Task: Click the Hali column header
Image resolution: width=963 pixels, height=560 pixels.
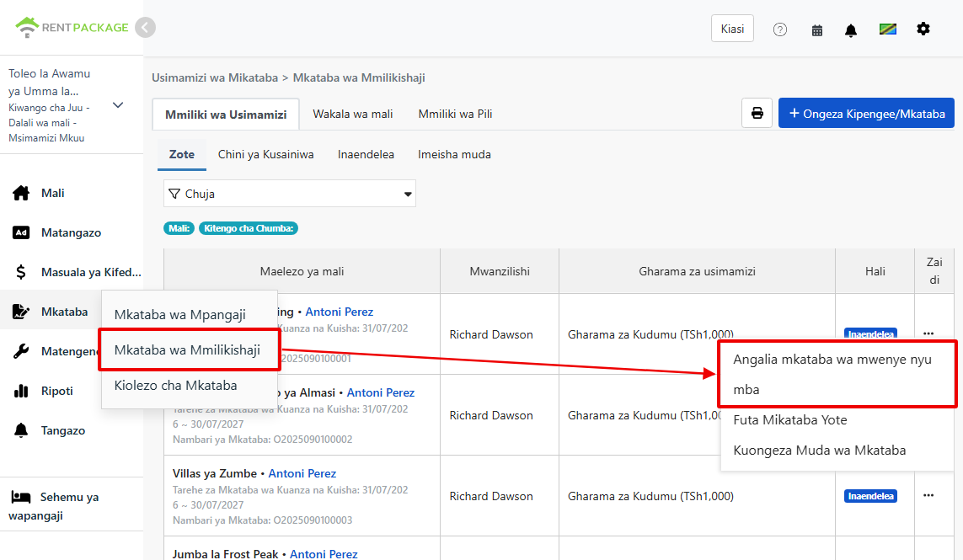Action: [x=875, y=271]
